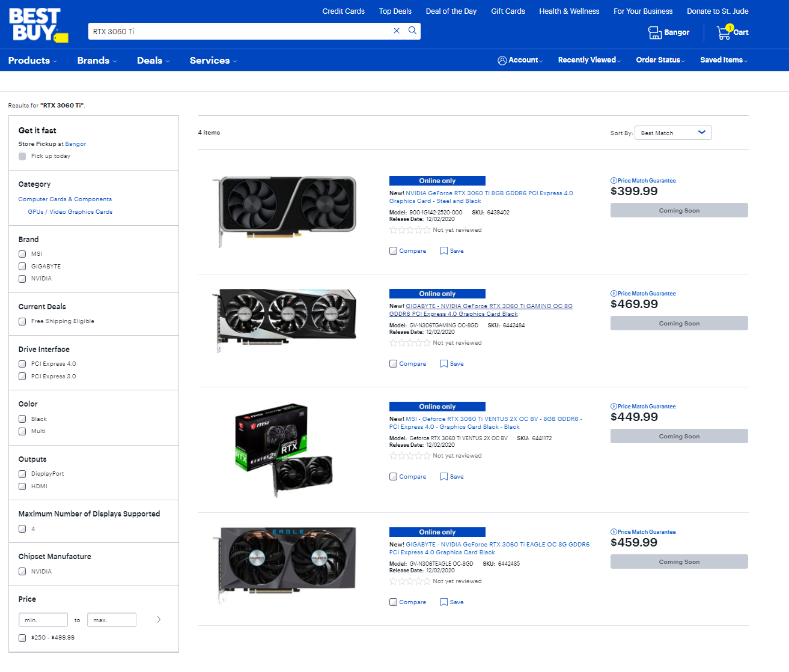Image resolution: width=789 pixels, height=672 pixels.
Task: Check the NVIDIA brand filter
Action: point(22,279)
